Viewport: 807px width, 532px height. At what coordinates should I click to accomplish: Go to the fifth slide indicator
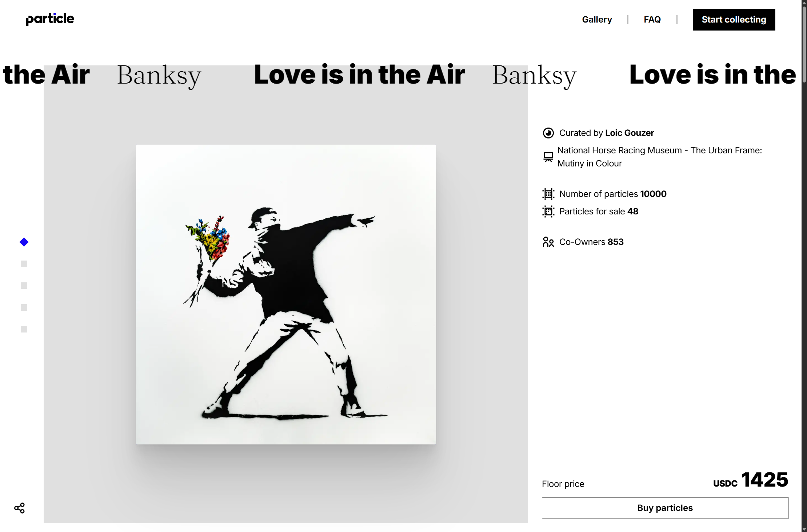point(24,329)
